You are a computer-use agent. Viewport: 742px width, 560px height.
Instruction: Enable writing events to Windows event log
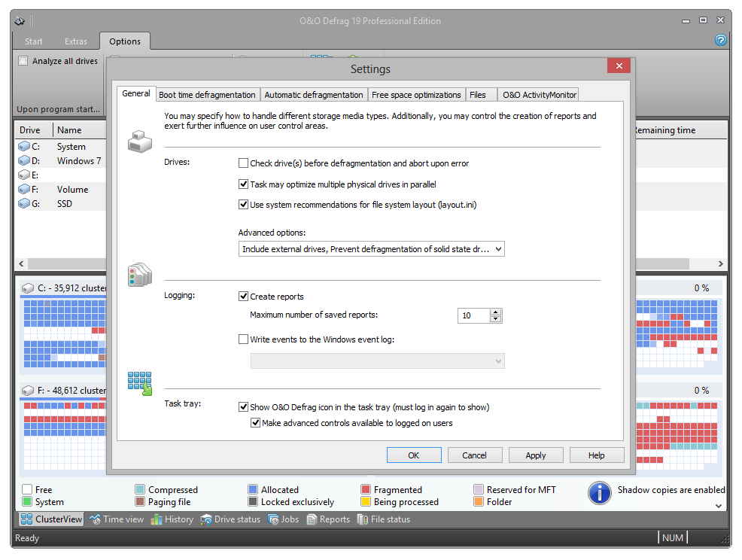(x=243, y=339)
